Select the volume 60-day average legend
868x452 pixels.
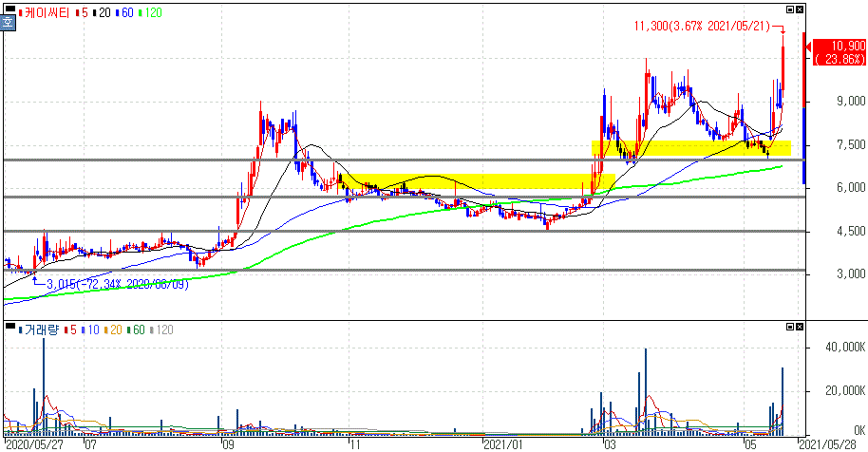pos(136,330)
